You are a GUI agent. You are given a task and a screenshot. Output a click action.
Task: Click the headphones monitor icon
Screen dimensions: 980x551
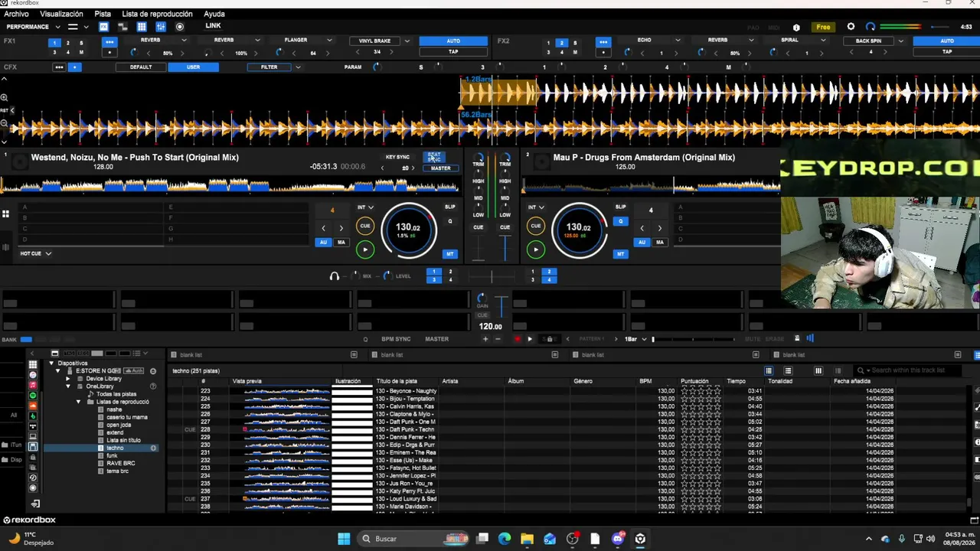(x=334, y=275)
